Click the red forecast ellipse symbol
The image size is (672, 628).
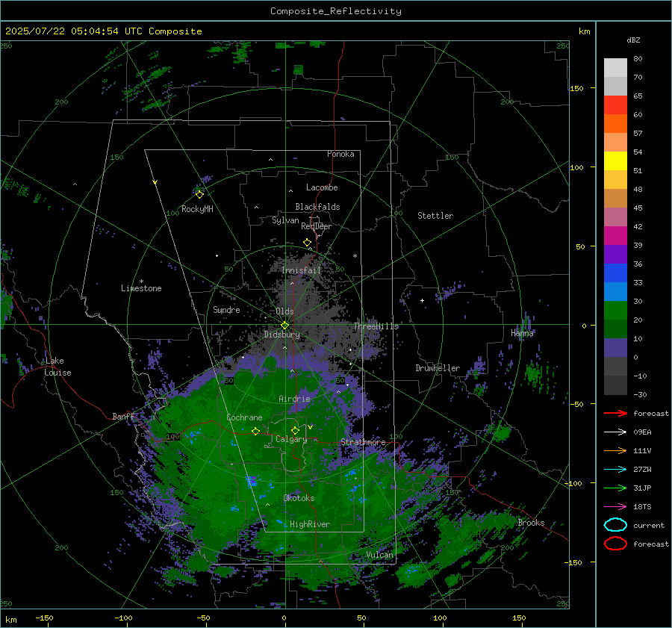pyautogui.click(x=615, y=544)
